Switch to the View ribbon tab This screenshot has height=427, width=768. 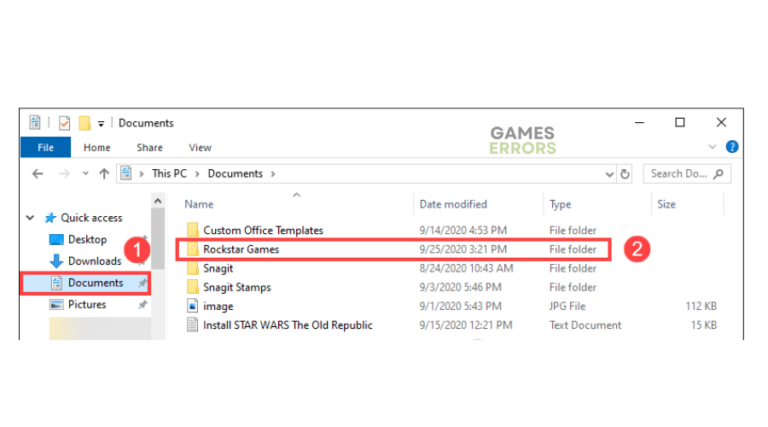[200, 148]
